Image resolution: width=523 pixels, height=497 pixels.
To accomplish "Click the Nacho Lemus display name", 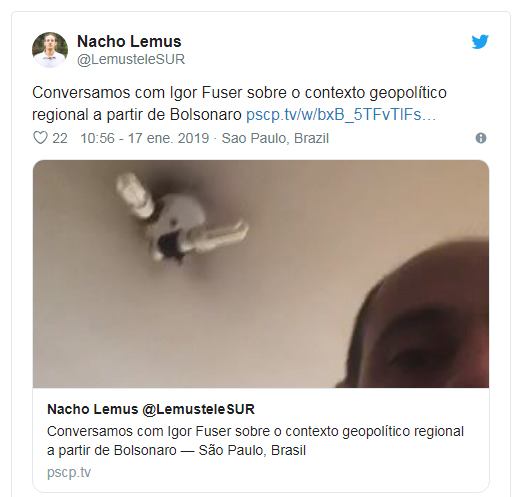I will point(129,41).
